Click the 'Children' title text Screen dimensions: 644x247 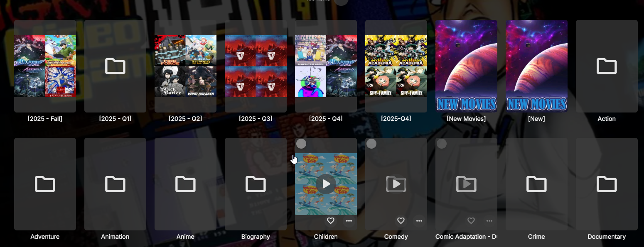pyautogui.click(x=326, y=237)
